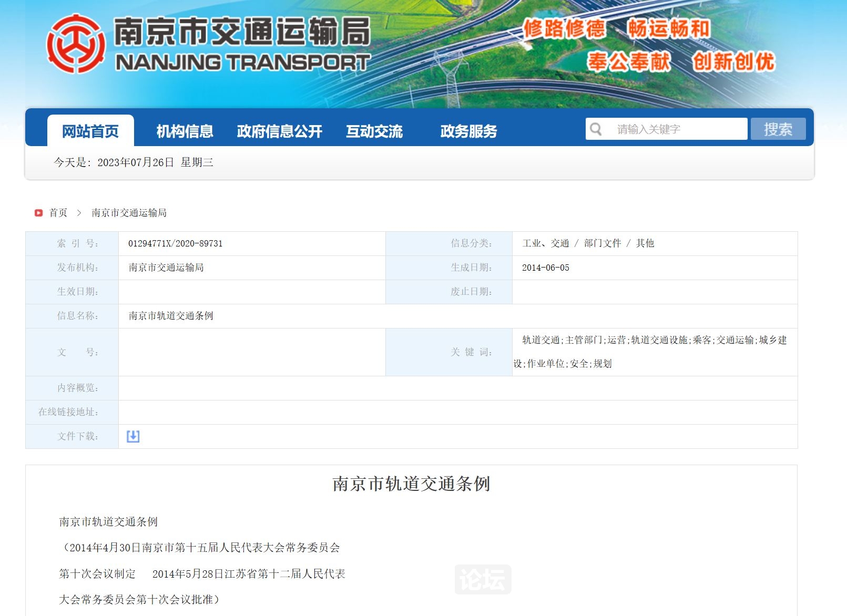Go to 首页 breadcrumb link
The height and width of the screenshot is (616, 847).
[58, 213]
